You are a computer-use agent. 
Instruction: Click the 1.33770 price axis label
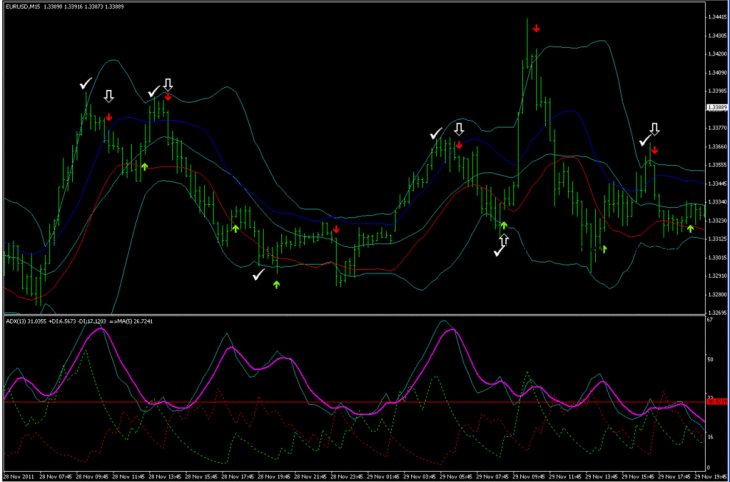click(716, 128)
